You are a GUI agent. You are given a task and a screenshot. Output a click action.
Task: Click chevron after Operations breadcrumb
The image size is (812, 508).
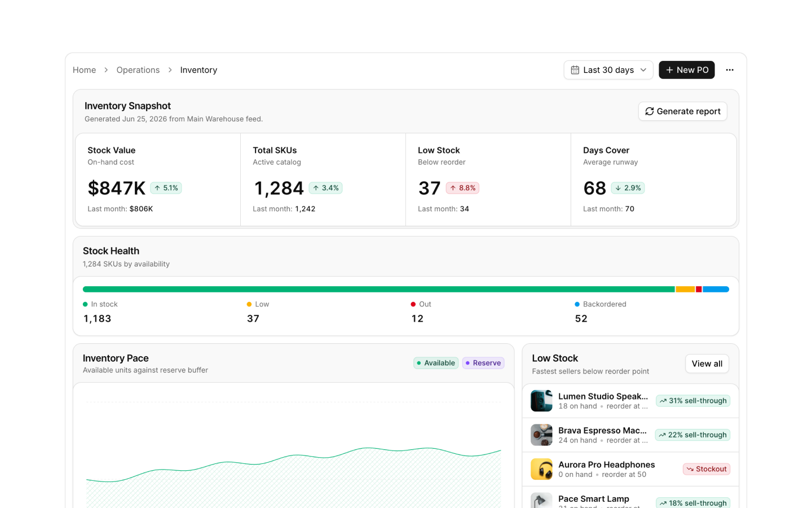(170, 70)
